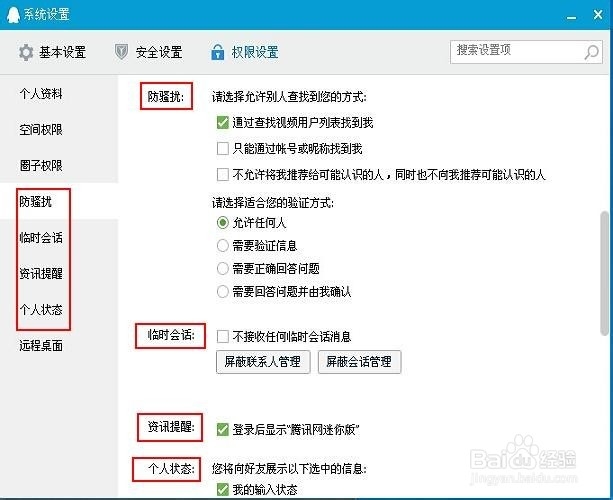The width and height of the screenshot is (613, 500).
Task: Uncheck 通过查找视频用户列表找到我
Action: 222,123
